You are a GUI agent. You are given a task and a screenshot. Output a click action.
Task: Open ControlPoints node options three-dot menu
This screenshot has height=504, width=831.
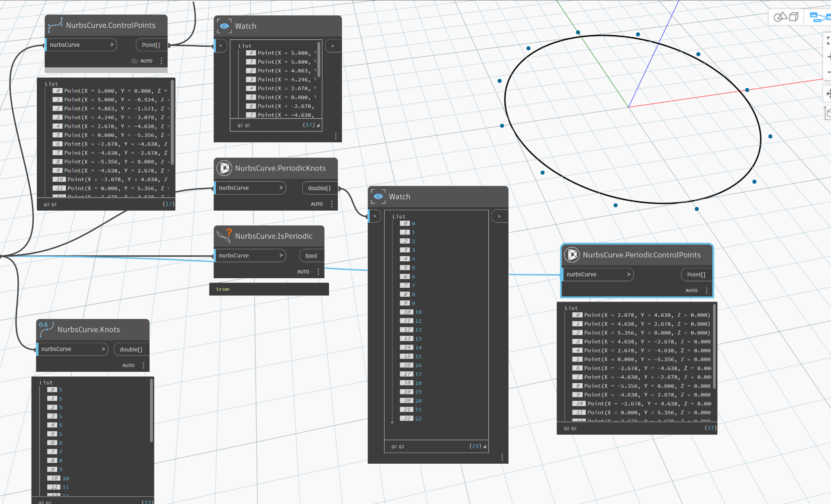(x=162, y=61)
